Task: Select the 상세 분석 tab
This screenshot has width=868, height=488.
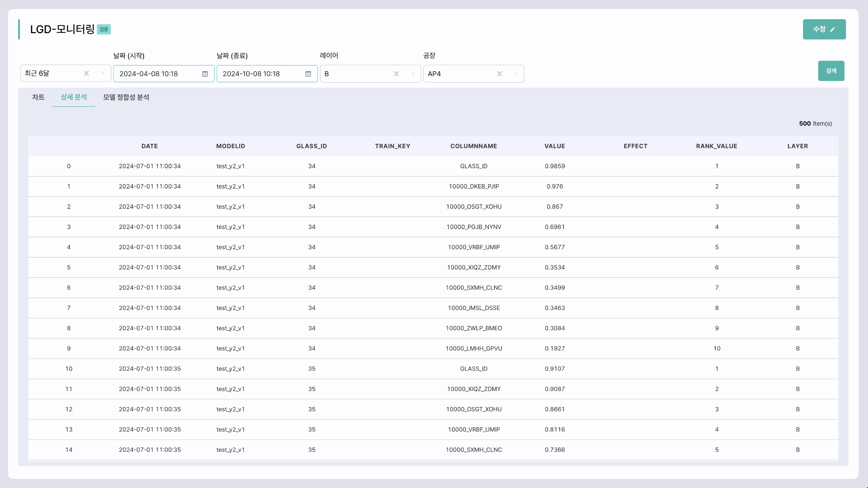Action: pos(74,97)
